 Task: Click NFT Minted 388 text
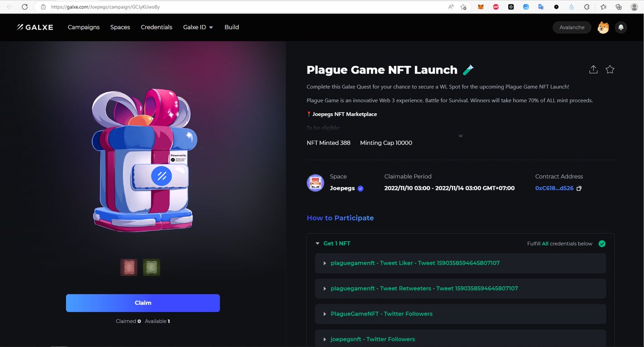click(328, 143)
